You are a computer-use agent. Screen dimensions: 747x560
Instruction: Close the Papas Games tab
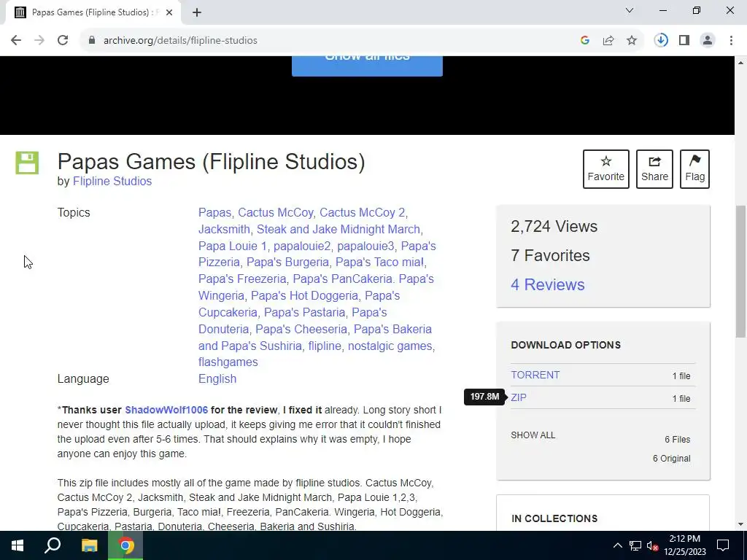[169, 13]
